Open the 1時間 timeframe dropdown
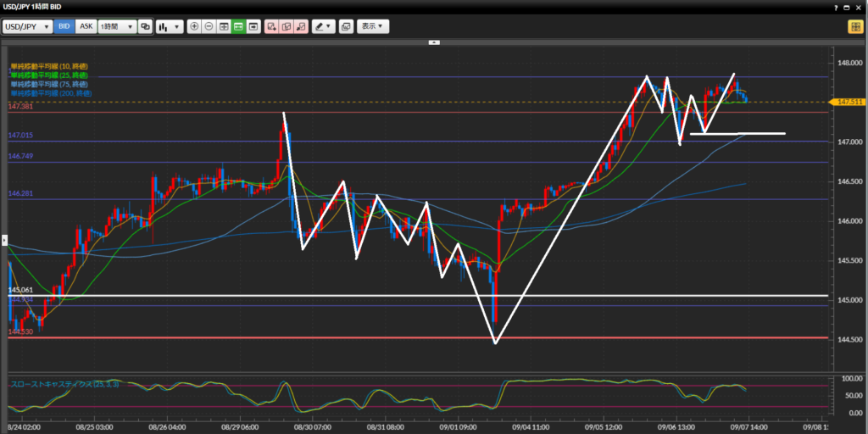Screen dimensions: 868x434 coord(116,26)
